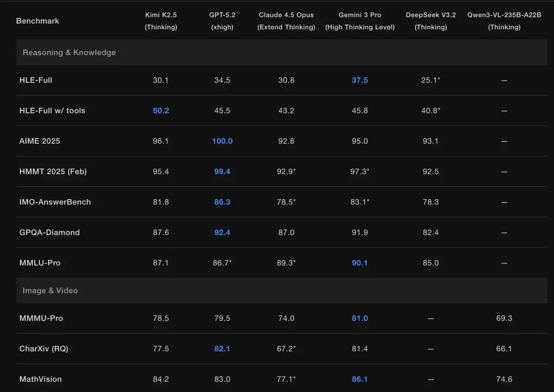Select the 25.1* DeepSeek HLE-Full score
The height and width of the screenshot is (392, 554).
pos(431,80)
